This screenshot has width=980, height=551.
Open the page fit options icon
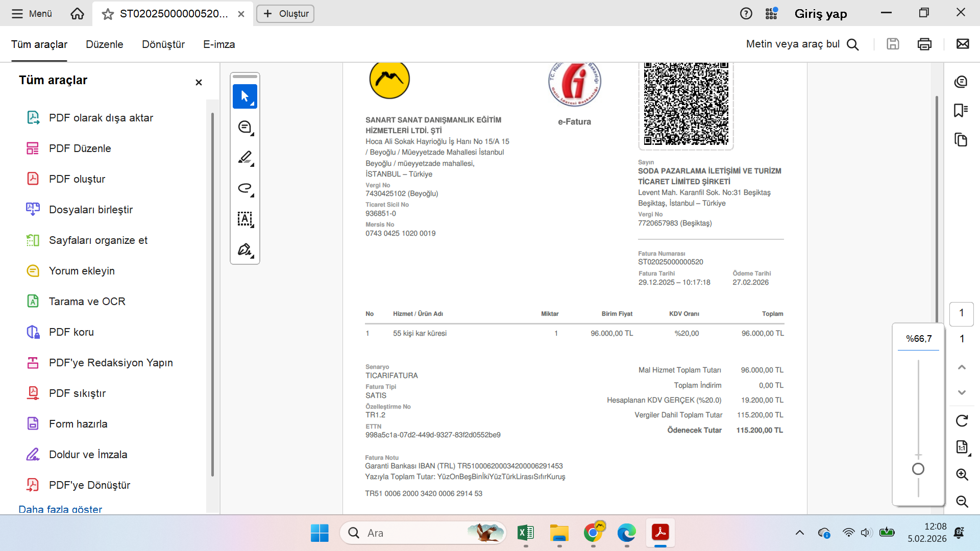[x=962, y=447]
